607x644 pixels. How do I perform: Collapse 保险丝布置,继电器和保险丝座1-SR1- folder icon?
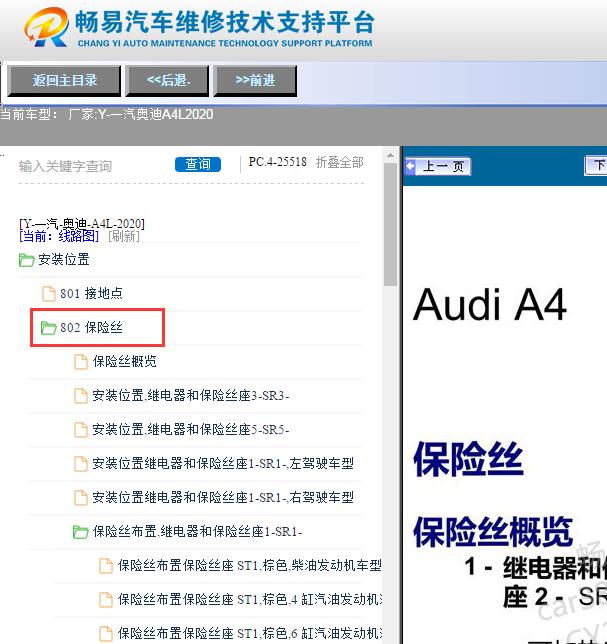[80, 532]
